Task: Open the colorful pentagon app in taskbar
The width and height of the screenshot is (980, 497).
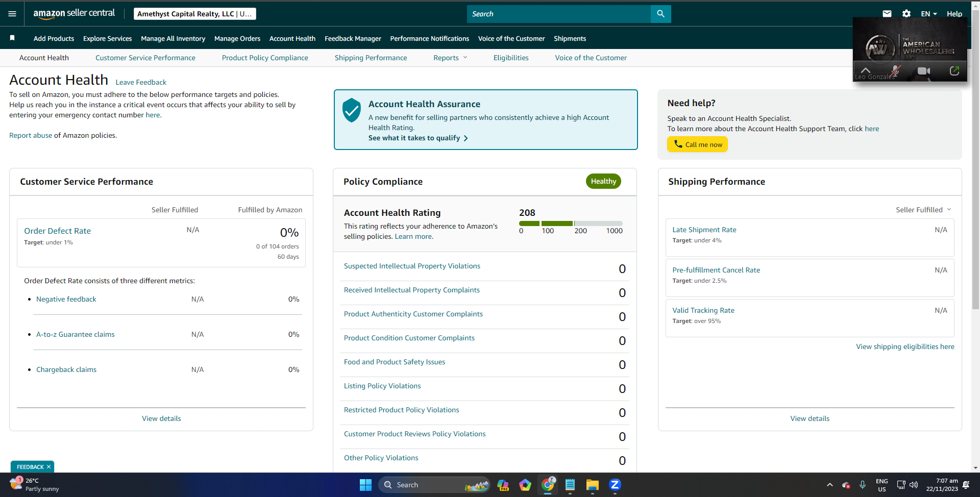Action: coord(525,485)
